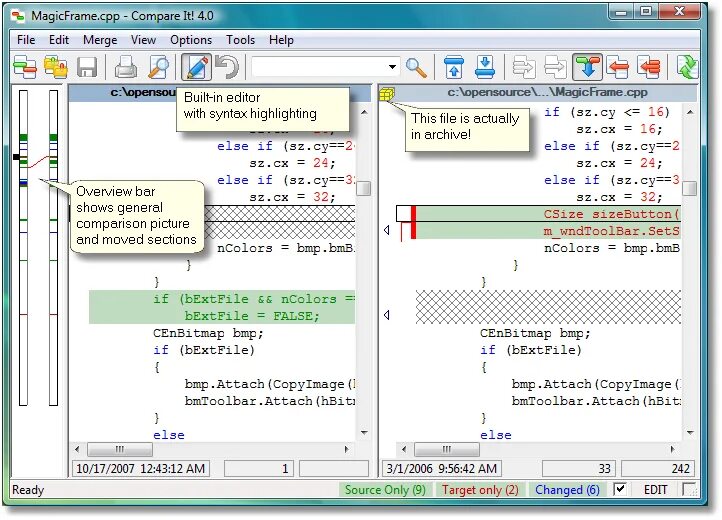Click right pane vertical scrollbar thumb
Screen dimensions: 722x520
pos(690,188)
